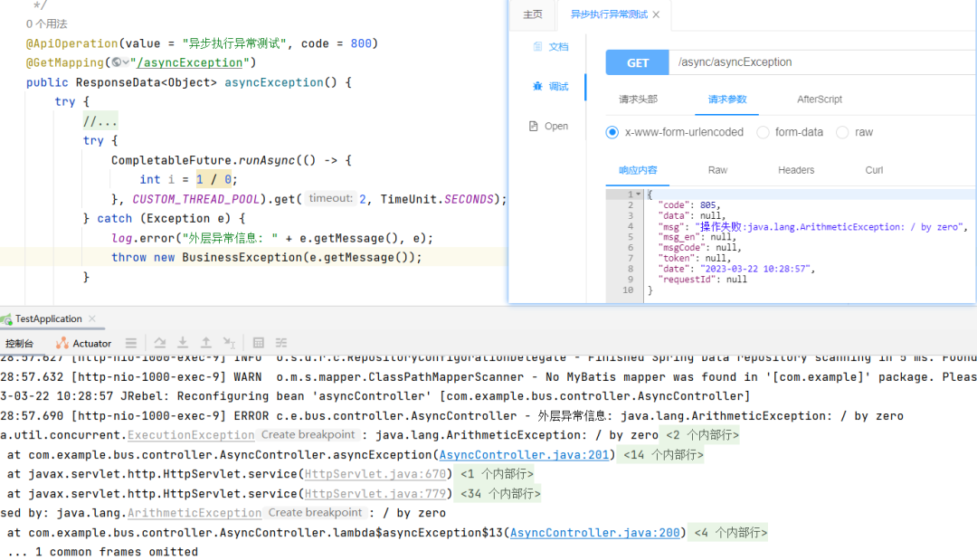Click the Open file icon in sidebar
Viewport: 977px width, 560px height.
point(534,127)
